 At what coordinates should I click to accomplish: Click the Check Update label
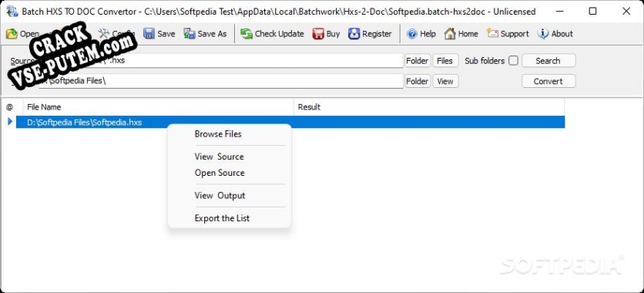click(x=280, y=34)
